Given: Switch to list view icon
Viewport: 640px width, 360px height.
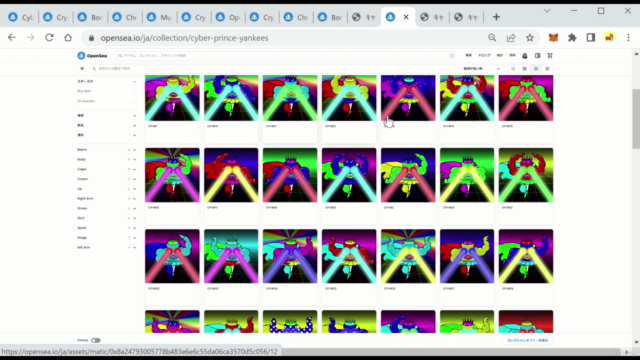Looking at the screenshot, I should [513, 69].
